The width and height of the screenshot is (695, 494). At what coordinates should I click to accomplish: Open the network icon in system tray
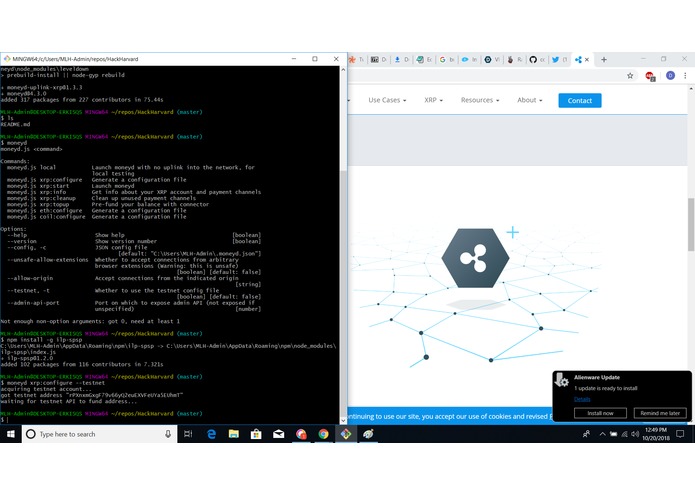pyautogui.click(x=625, y=434)
